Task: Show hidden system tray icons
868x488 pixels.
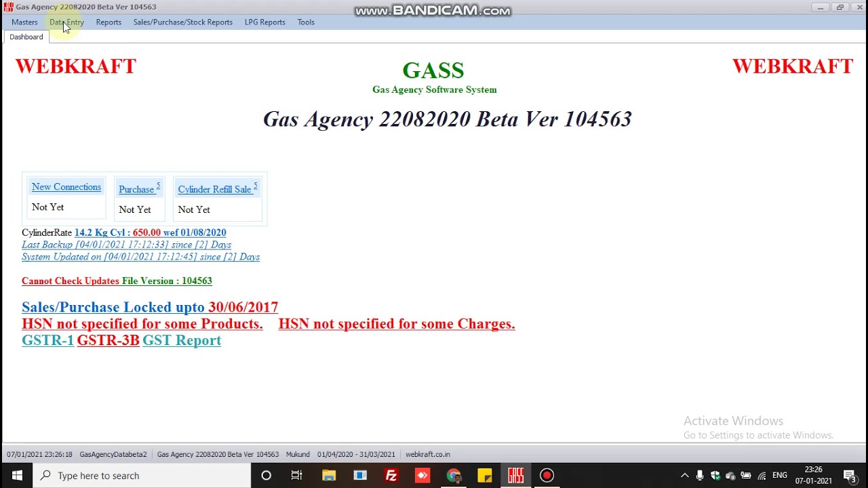Action: pyautogui.click(x=684, y=476)
